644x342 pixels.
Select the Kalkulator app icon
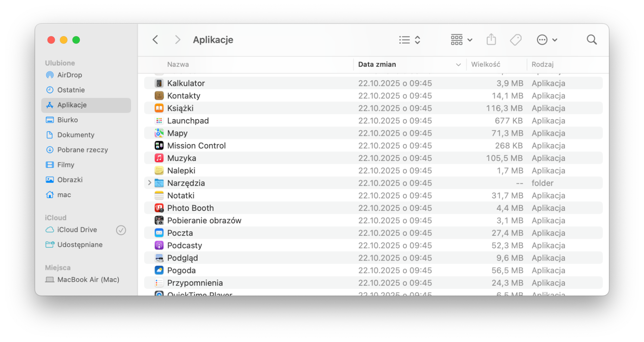pos(159,83)
